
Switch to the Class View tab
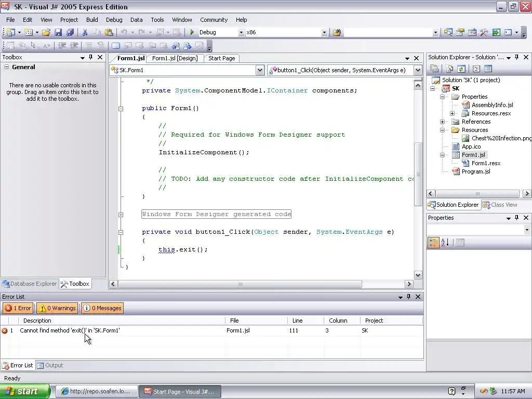pyautogui.click(x=500, y=205)
